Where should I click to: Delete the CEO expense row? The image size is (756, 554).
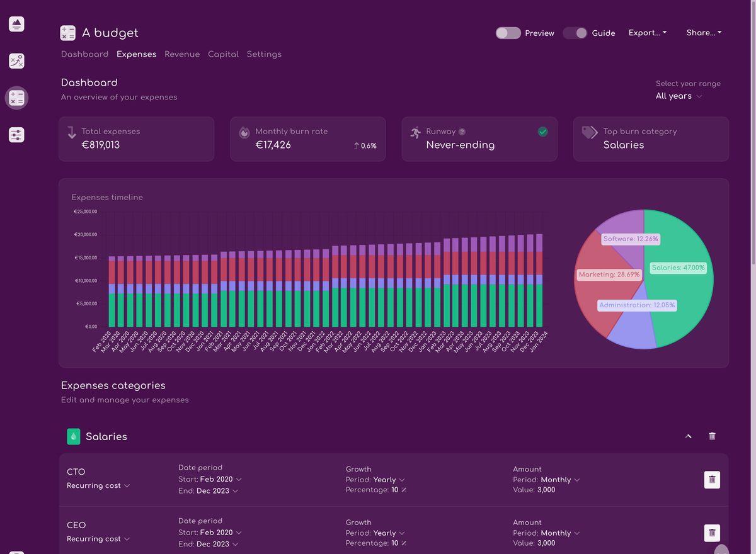point(712,533)
